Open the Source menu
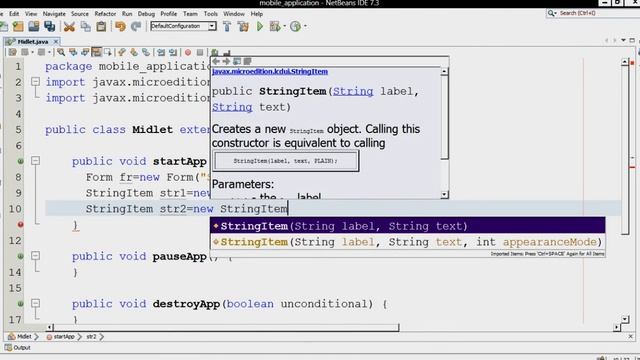This screenshot has height=360, width=640. [x=80, y=14]
